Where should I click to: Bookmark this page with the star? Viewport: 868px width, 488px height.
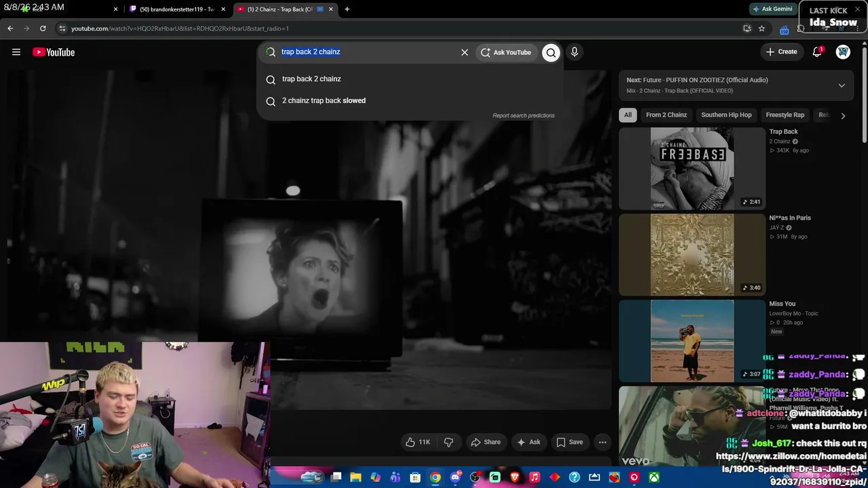(762, 28)
